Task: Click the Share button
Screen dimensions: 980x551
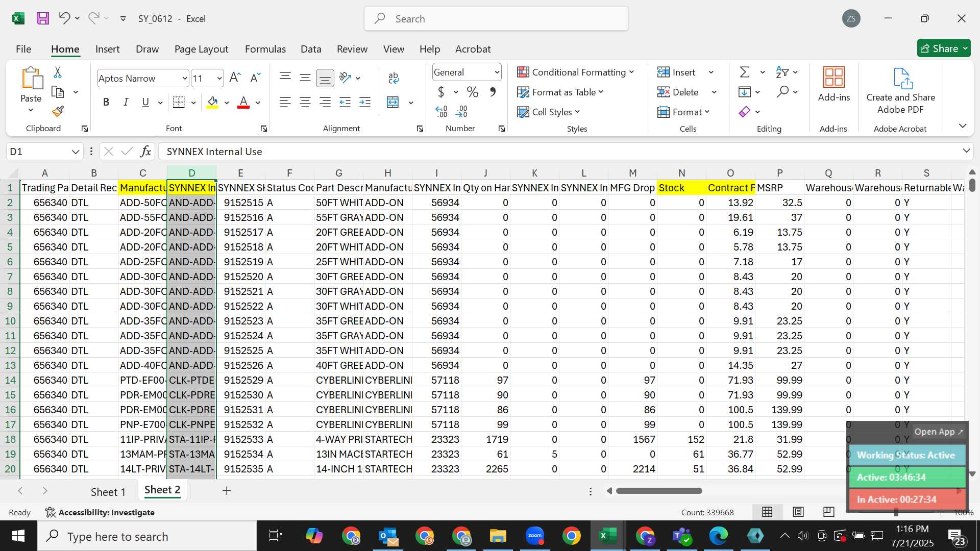Action: tap(943, 48)
